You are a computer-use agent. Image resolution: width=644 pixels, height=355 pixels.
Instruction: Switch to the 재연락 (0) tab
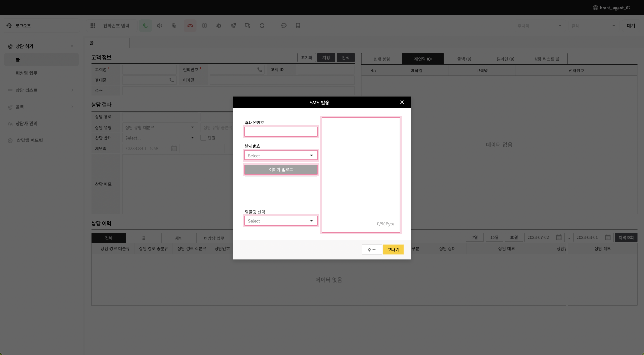pos(423,59)
